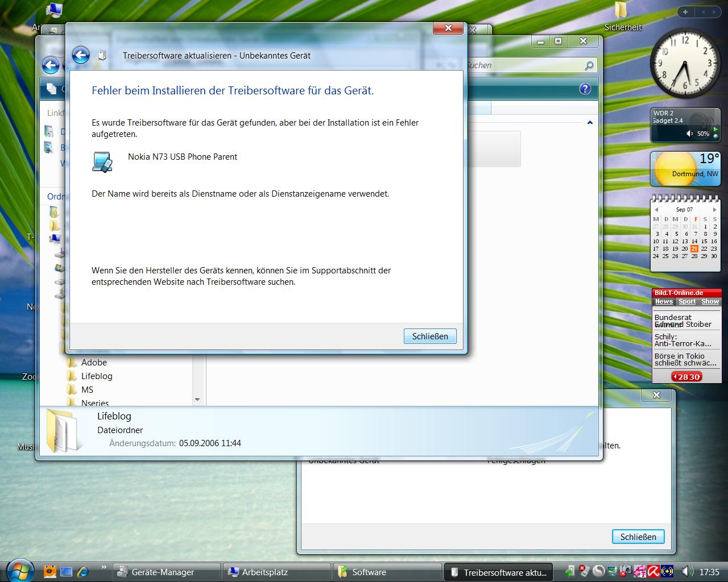This screenshot has height=582, width=728.
Task: Click the orange mascot quick launch icon
Action: click(x=50, y=571)
